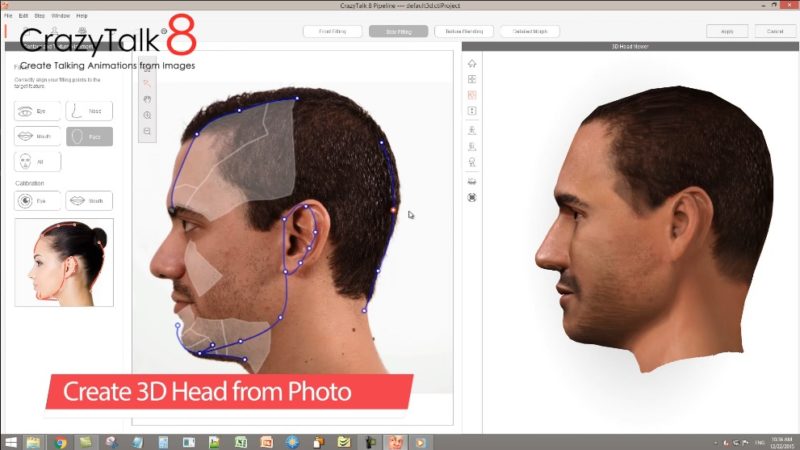Open the Window menu

tap(60, 16)
